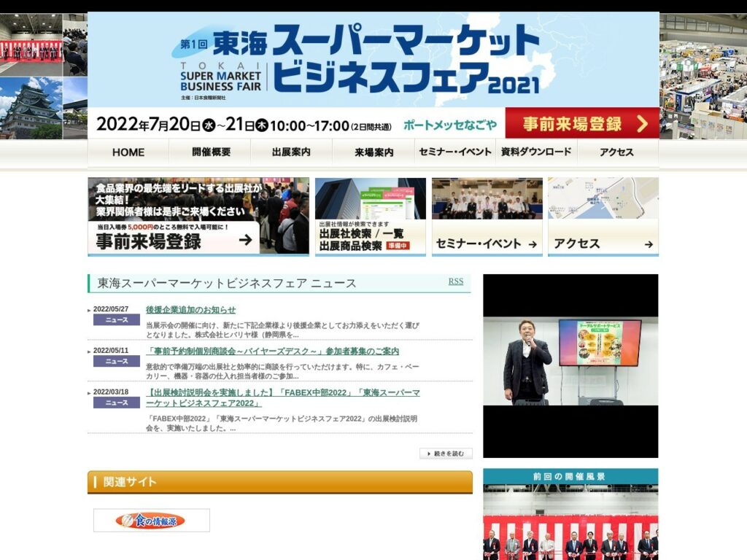Open the 来場案内 navigation item
Image resolution: width=747 pixels, height=560 pixels.
pyautogui.click(x=373, y=152)
